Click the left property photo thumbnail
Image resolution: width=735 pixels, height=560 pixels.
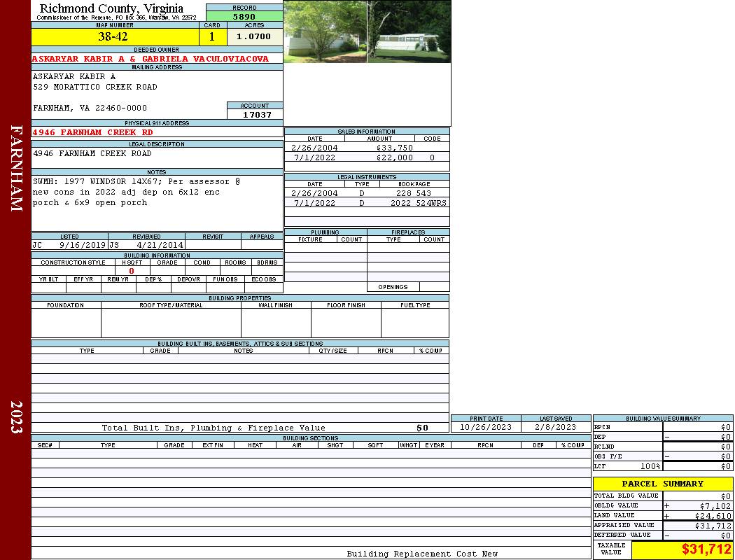tap(325, 31)
